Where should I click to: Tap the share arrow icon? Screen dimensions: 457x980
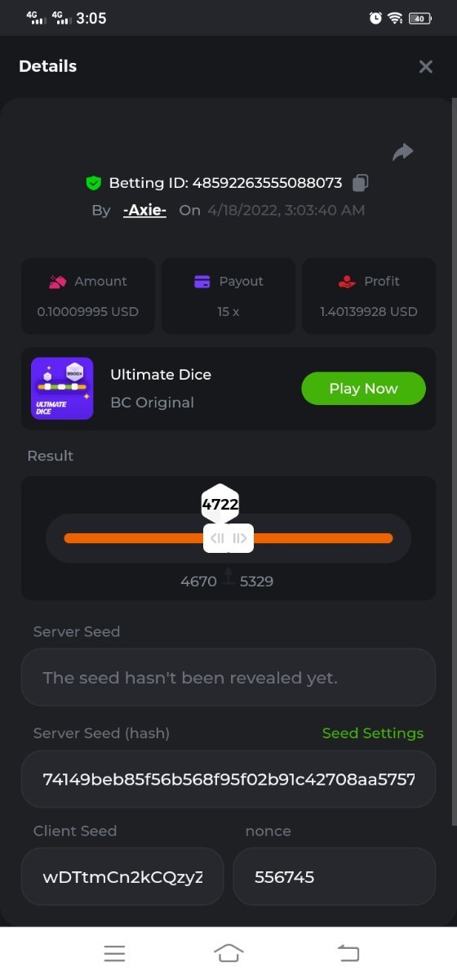pyautogui.click(x=402, y=152)
